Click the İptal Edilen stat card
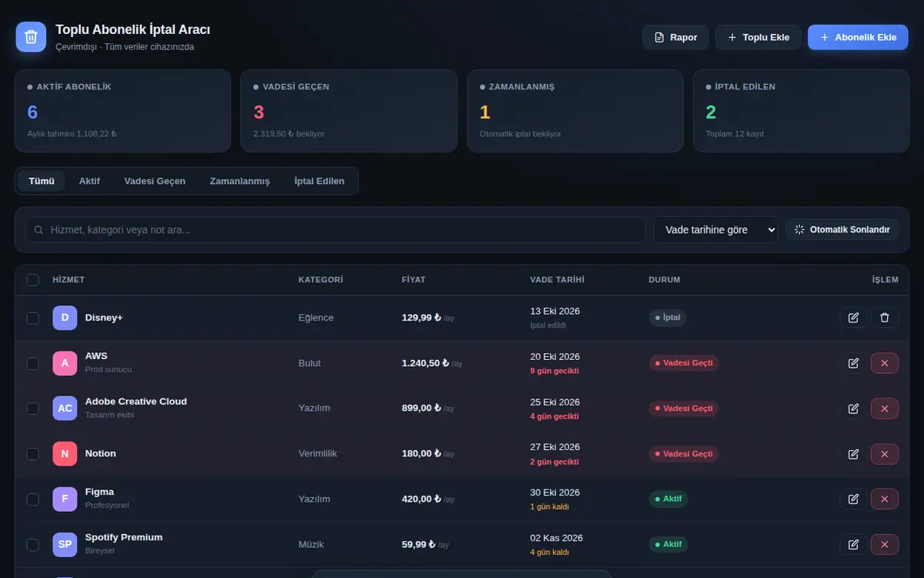This screenshot has width=924, height=578. coord(801,111)
